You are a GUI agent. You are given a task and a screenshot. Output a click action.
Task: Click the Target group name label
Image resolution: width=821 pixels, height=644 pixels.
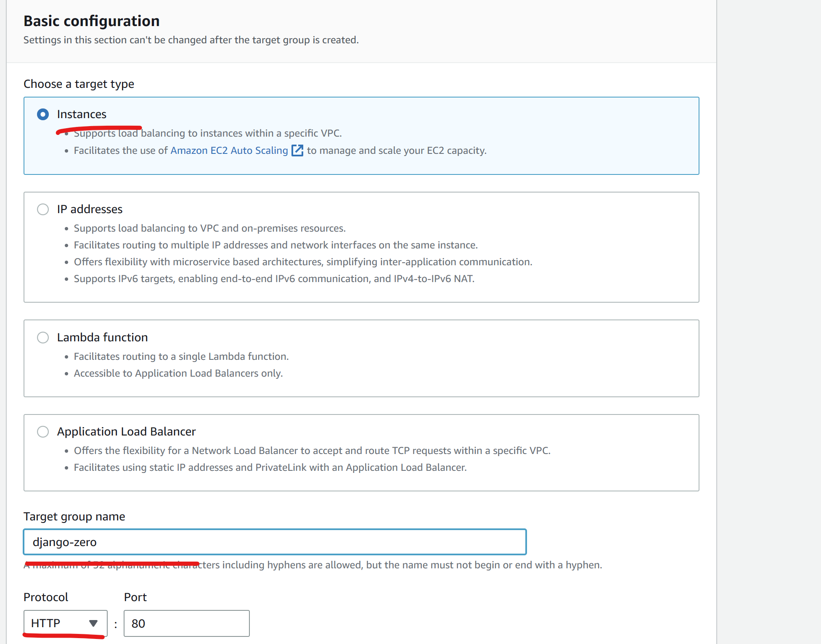74,517
